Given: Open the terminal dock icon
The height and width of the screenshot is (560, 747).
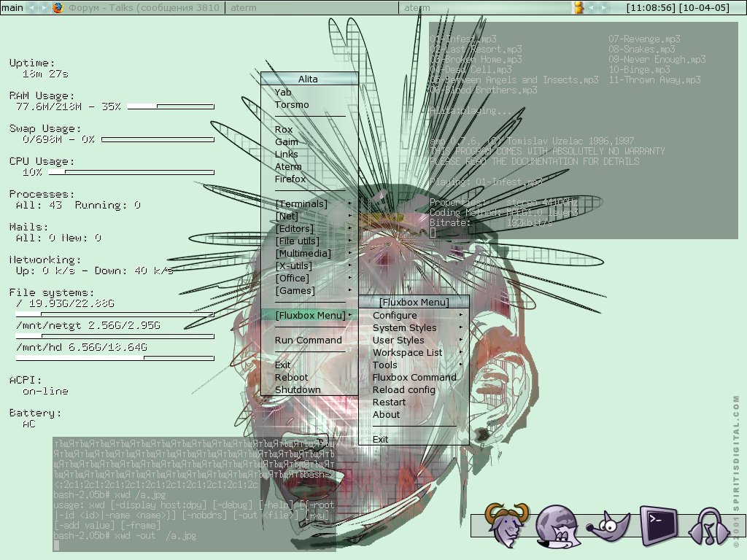Looking at the screenshot, I should (x=659, y=525).
